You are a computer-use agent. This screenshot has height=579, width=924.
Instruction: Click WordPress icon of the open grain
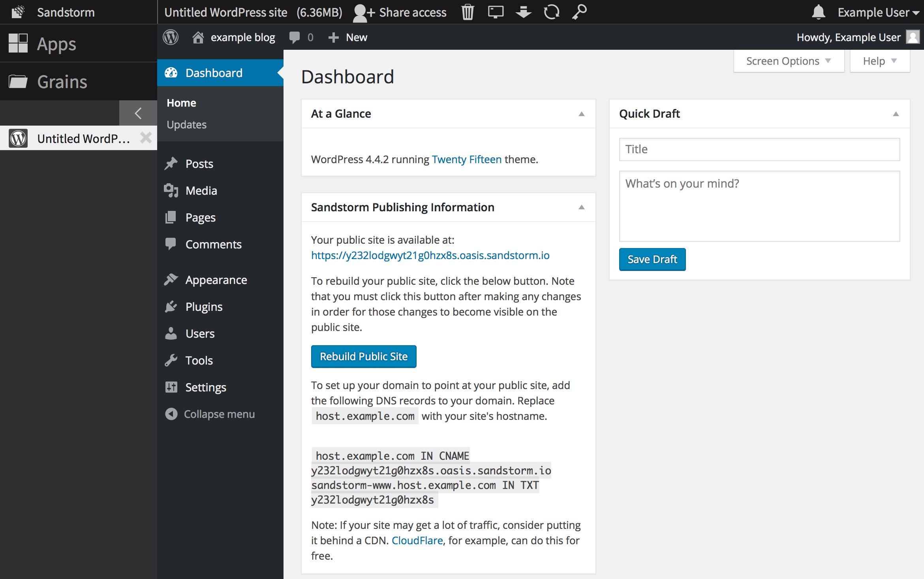[x=18, y=138]
